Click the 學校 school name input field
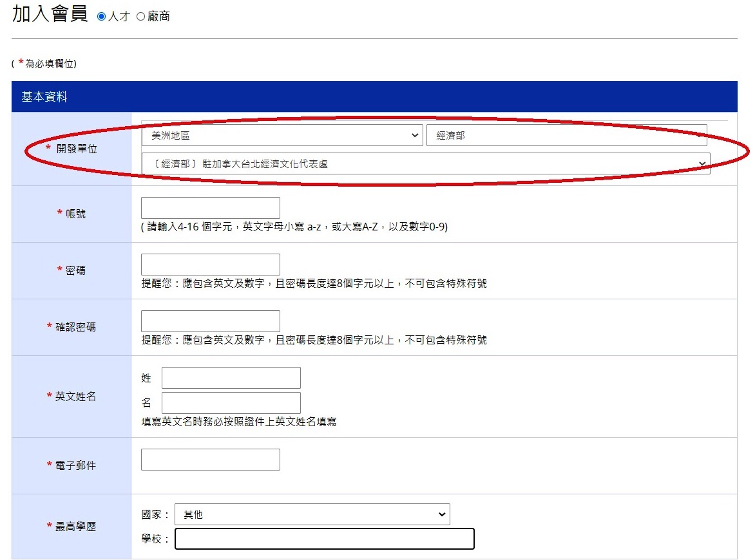Viewport: 755px width, 560px height. [x=324, y=539]
